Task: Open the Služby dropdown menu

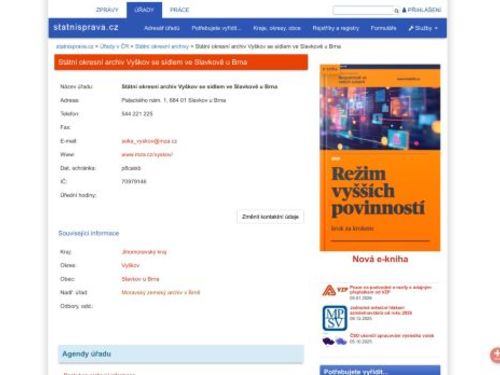Action: [423, 28]
